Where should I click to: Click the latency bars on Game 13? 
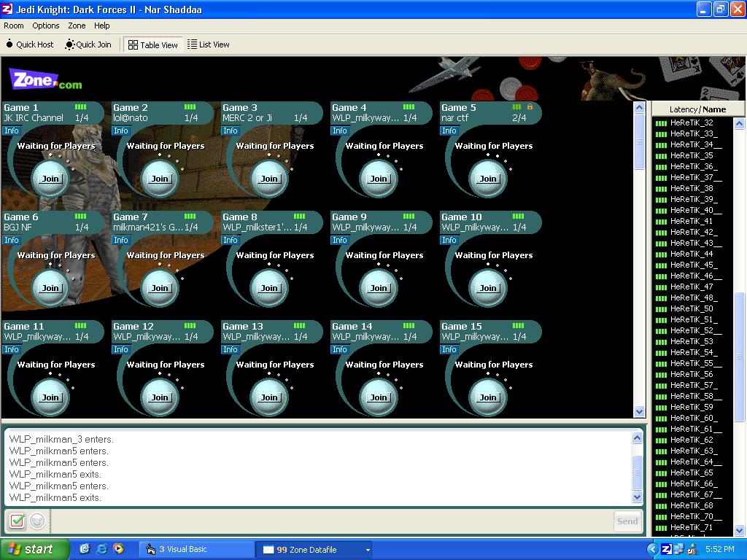coord(300,326)
